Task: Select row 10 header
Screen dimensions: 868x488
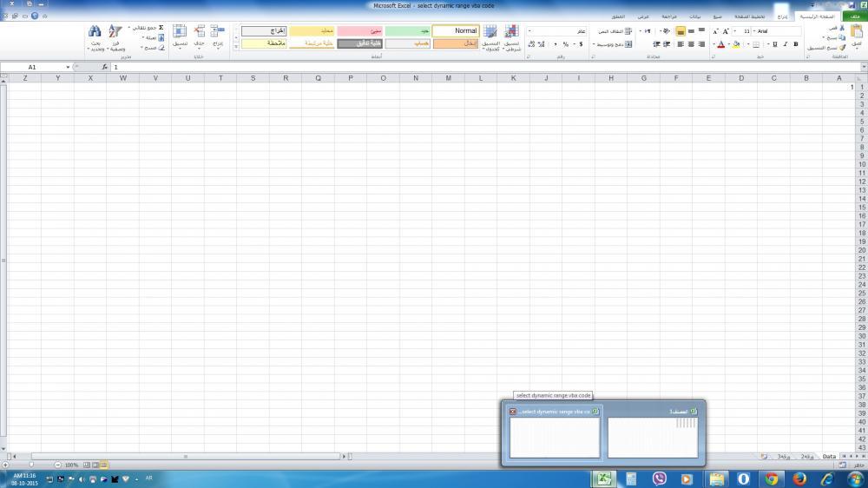Action: 862,164
